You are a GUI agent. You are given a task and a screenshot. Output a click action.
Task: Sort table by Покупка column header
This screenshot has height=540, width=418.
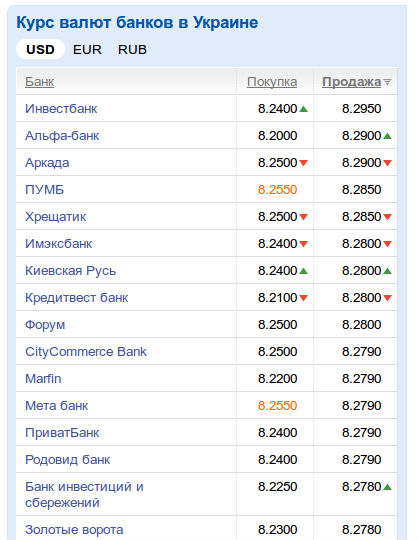point(272,82)
